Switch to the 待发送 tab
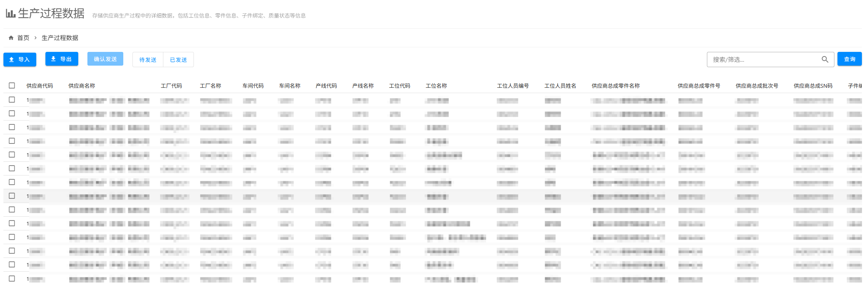This screenshot has height=285, width=868. coord(148,60)
